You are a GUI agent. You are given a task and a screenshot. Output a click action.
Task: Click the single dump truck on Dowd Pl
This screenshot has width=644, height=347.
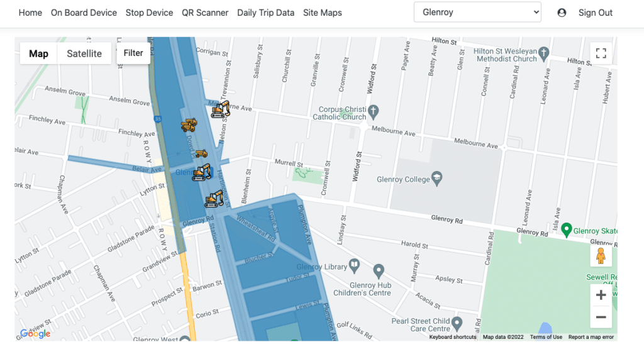201,153
